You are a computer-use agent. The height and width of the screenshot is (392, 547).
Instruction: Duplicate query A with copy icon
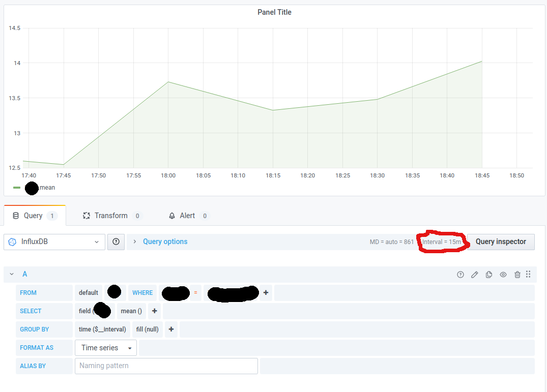coord(489,274)
